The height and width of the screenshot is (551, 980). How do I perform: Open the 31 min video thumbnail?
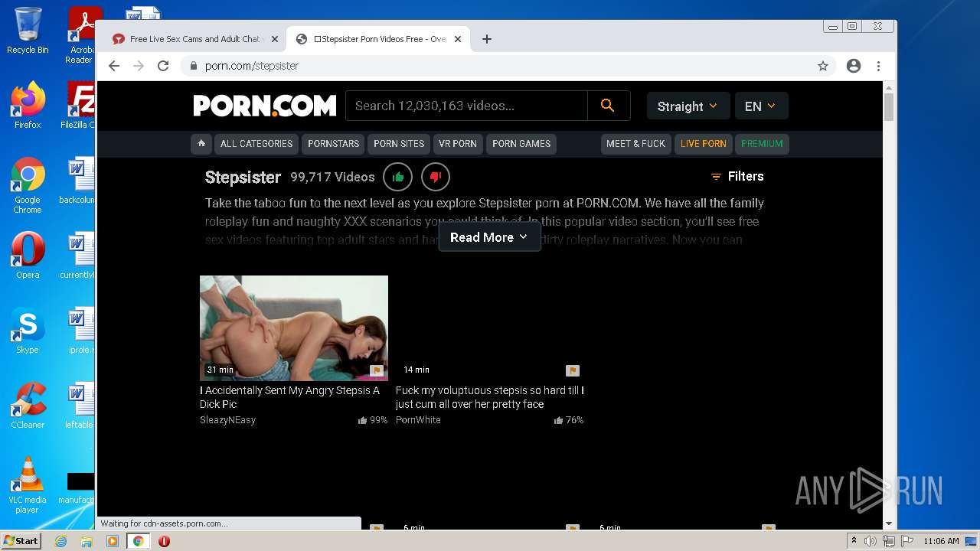pyautogui.click(x=294, y=328)
